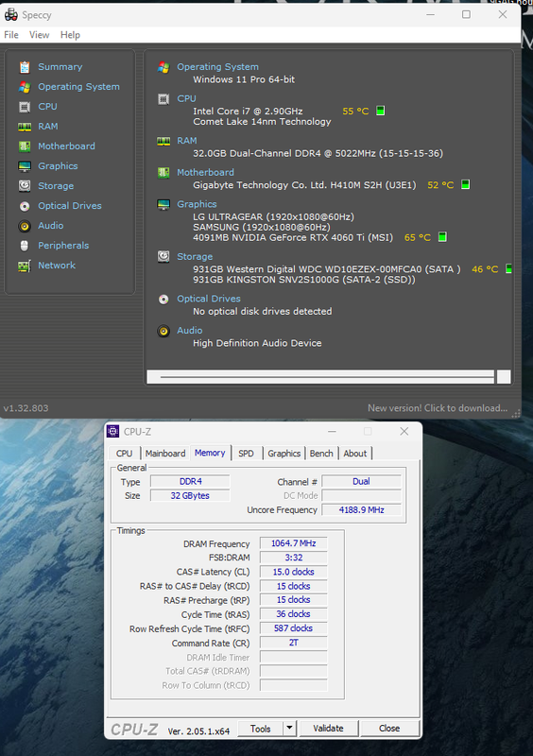Click the Audio speaker icon in sidebar
This screenshot has height=756, width=533.
click(25, 226)
